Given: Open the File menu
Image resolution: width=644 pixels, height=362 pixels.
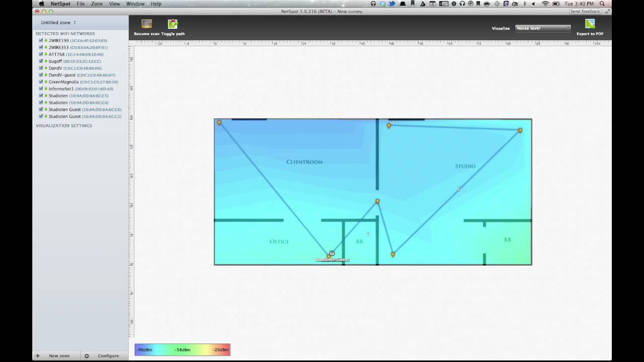Looking at the screenshot, I should [80, 4].
